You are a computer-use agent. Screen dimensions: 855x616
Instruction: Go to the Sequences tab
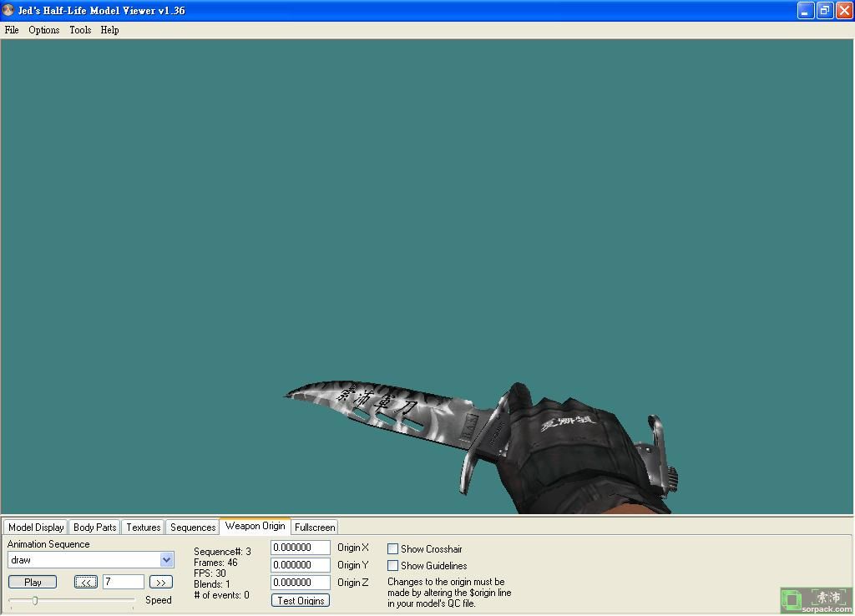193,528
